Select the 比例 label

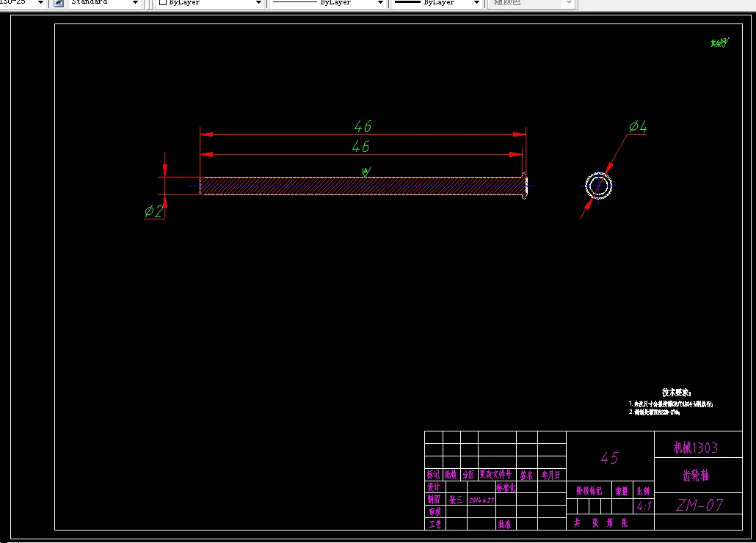point(643,491)
